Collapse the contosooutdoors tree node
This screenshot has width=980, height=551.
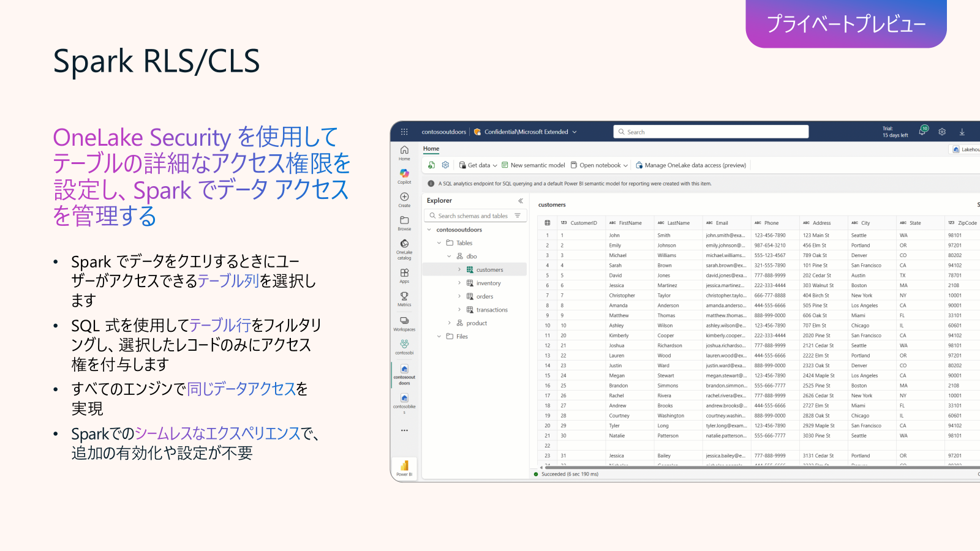pyautogui.click(x=429, y=230)
